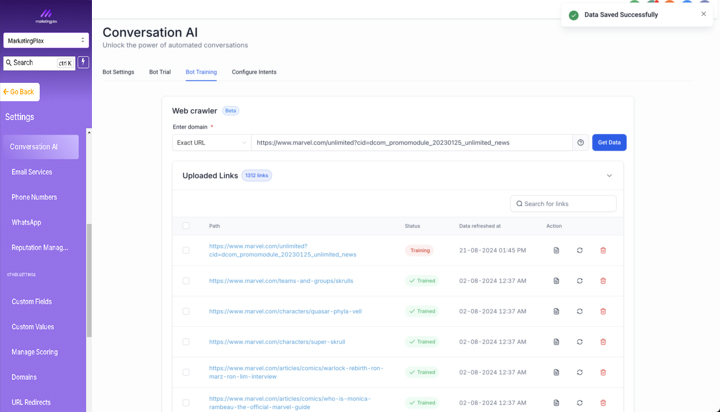The height and width of the screenshot is (412, 720).
Task: Open Custom Values in sidebar
Action: click(33, 327)
